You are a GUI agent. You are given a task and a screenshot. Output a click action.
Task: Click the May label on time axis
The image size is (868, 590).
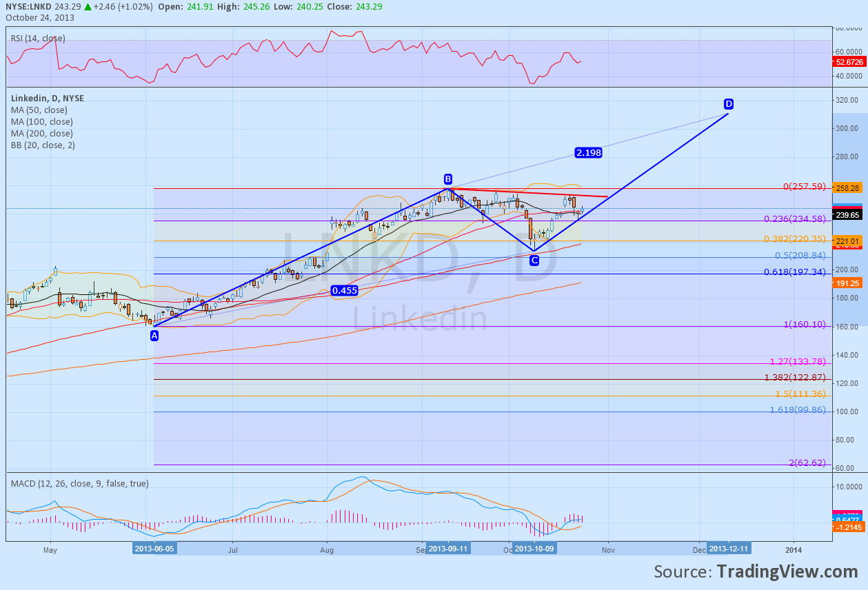(x=50, y=549)
